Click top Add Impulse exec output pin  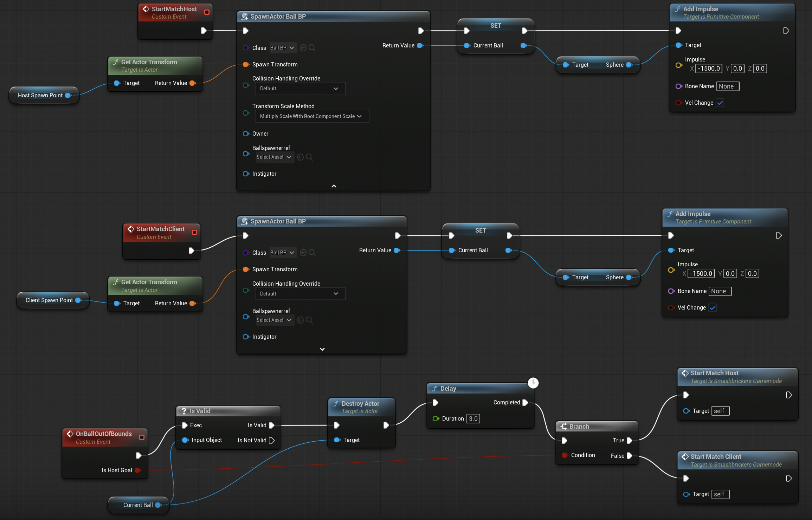click(x=786, y=31)
